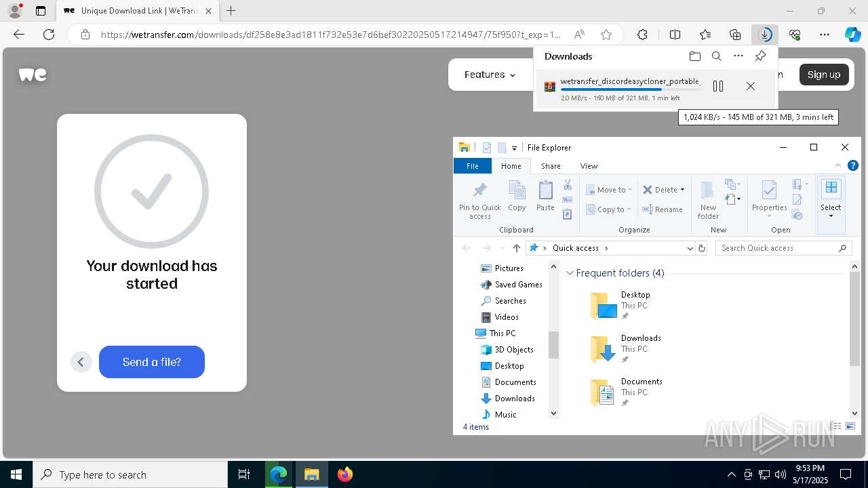Select This PC in navigation pane
The image size is (868, 488).
point(502,333)
